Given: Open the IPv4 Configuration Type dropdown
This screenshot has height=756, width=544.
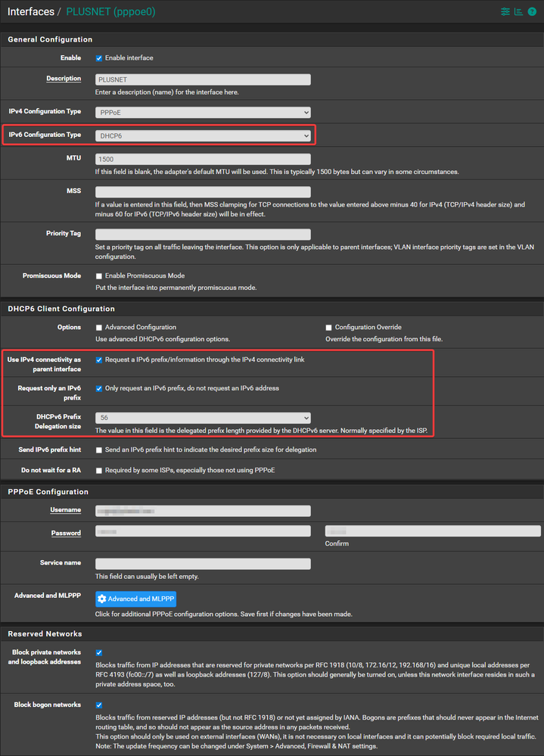Looking at the screenshot, I should coord(203,112).
